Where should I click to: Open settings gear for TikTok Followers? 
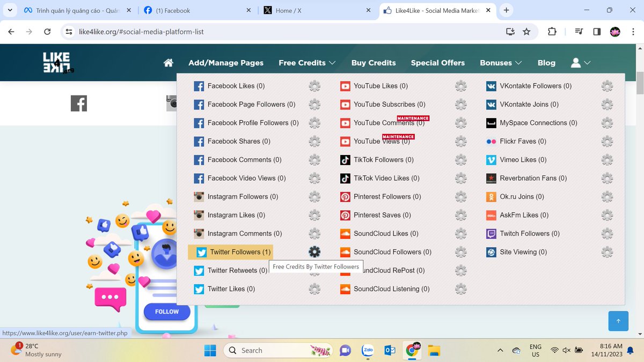click(461, 159)
